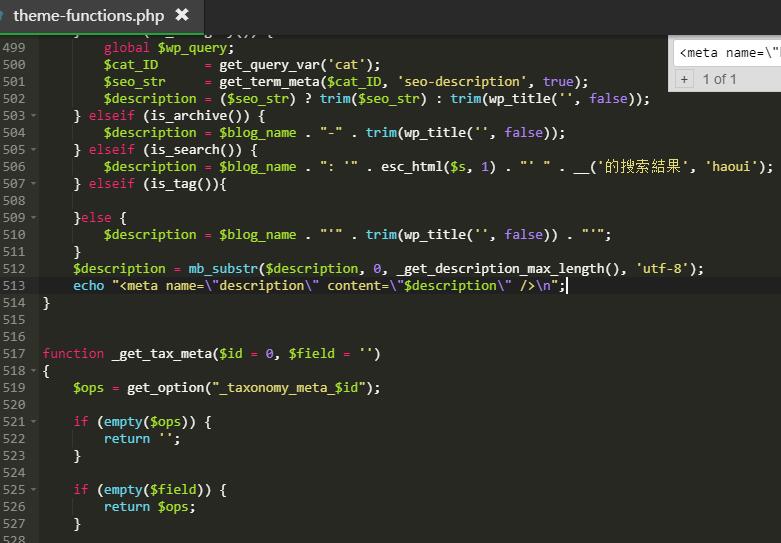This screenshot has height=543, width=781.
Task: Close the theme-functions.php tab
Action: click(x=182, y=15)
